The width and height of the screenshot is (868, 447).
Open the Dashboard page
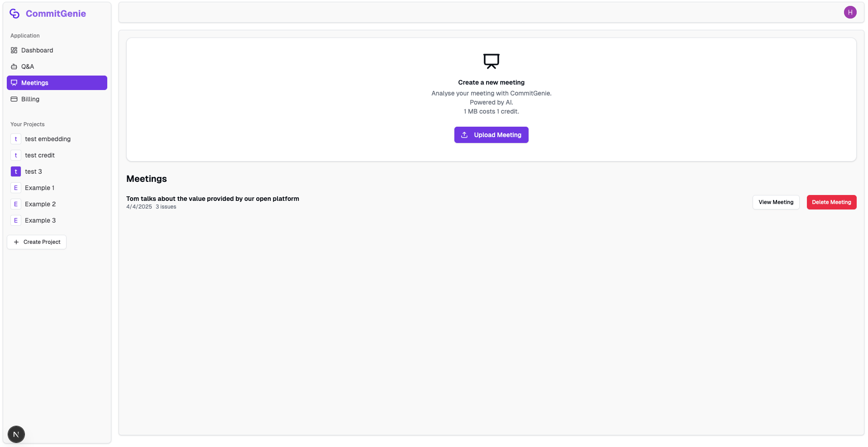57,50
